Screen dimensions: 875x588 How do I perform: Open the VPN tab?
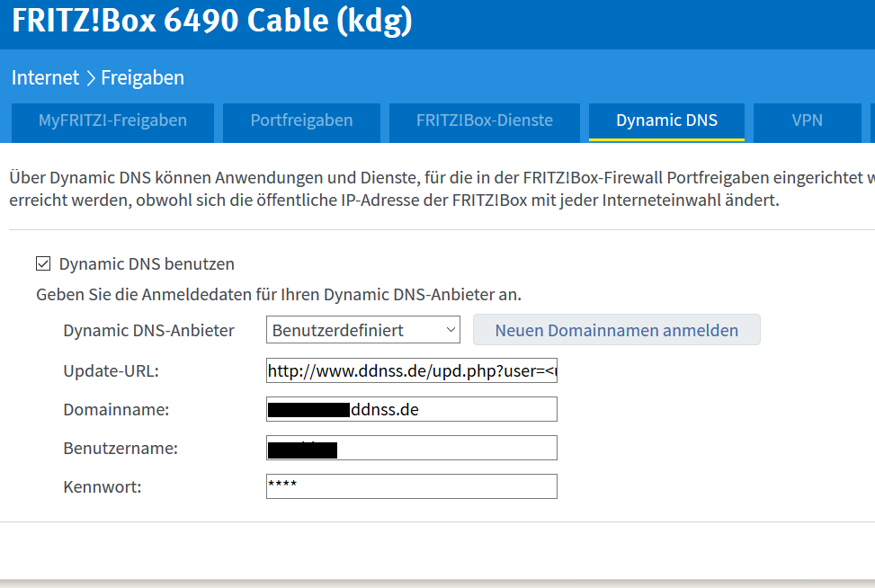click(807, 120)
